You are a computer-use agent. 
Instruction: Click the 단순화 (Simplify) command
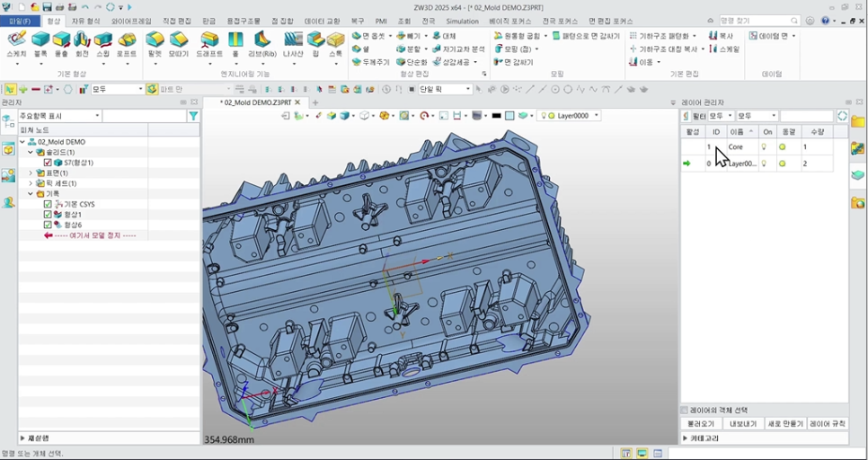(412, 62)
